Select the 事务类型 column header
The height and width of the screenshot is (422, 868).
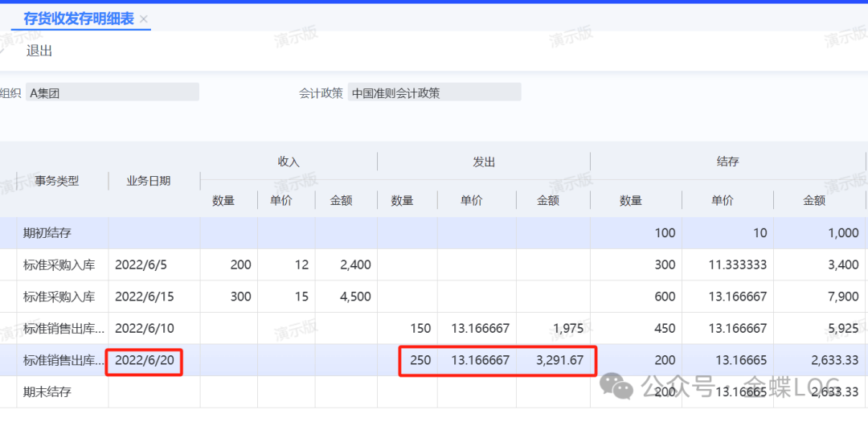tap(57, 181)
